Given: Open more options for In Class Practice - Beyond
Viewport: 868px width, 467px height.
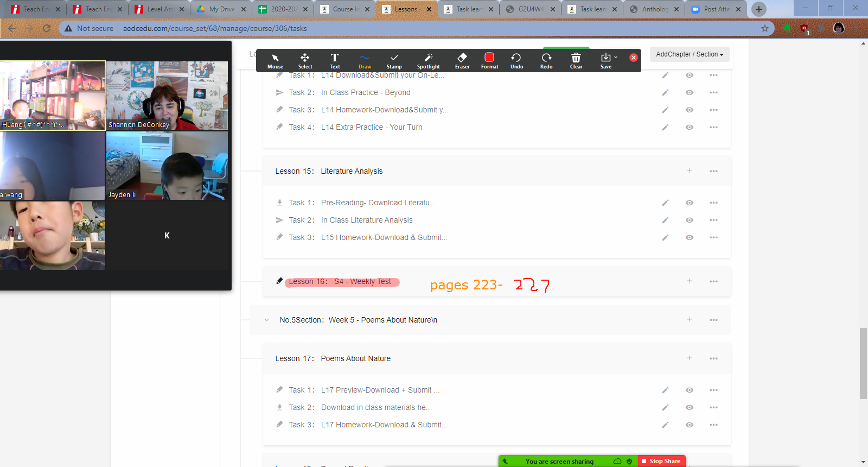Looking at the screenshot, I should [713, 93].
